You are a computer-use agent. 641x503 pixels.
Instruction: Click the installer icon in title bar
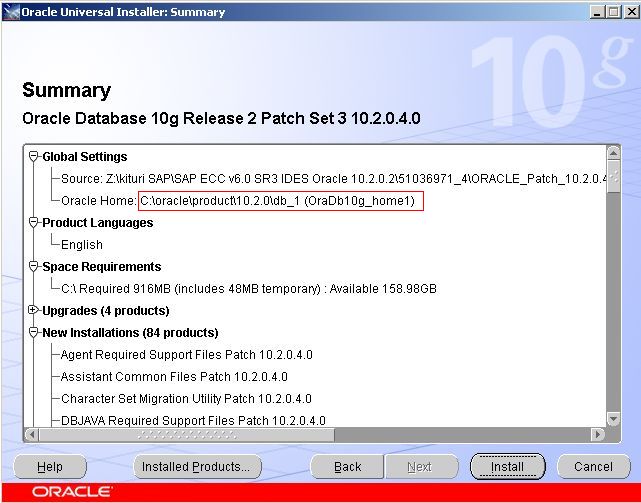coord(11,12)
